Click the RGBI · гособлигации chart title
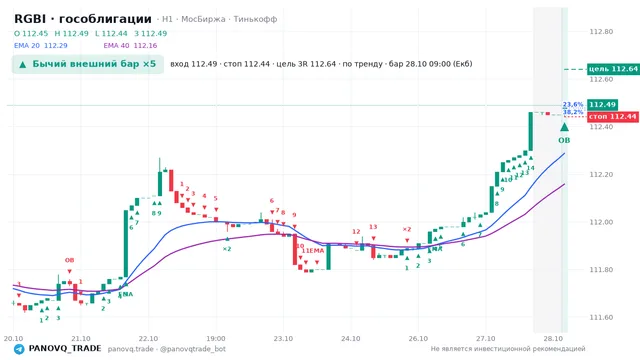This screenshot has width=640, height=360. tap(83, 19)
